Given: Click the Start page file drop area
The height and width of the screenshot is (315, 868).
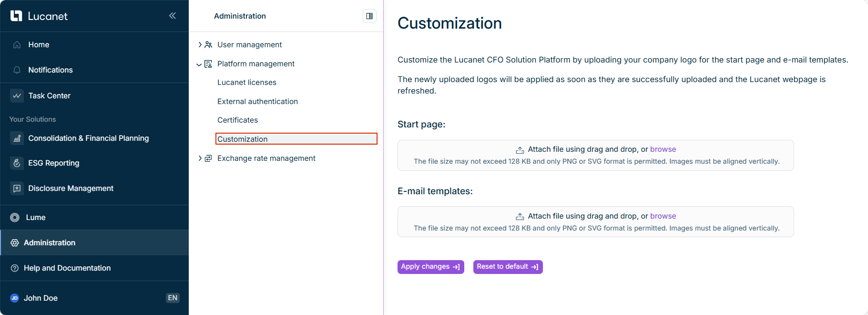Looking at the screenshot, I should [596, 156].
